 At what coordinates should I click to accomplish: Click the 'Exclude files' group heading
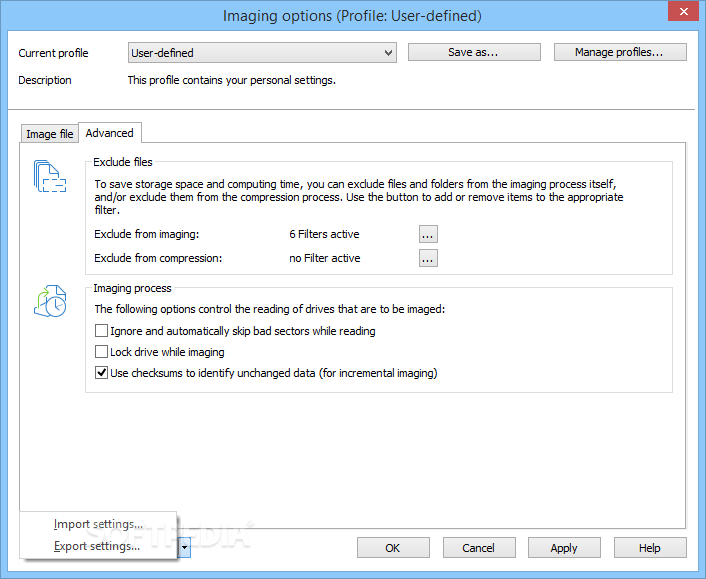point(122,162)
